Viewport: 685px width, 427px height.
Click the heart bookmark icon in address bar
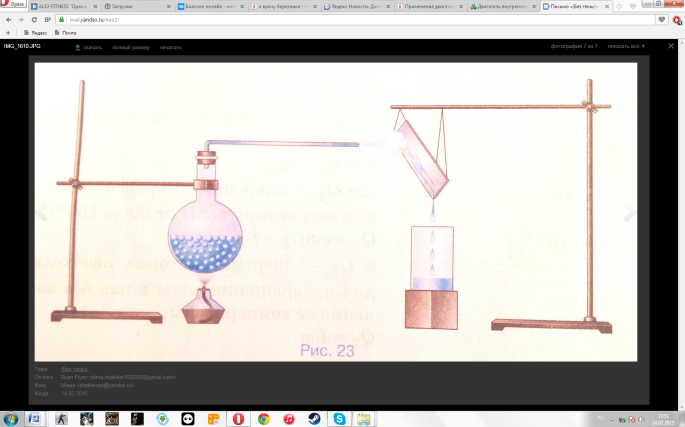(661, 20)
